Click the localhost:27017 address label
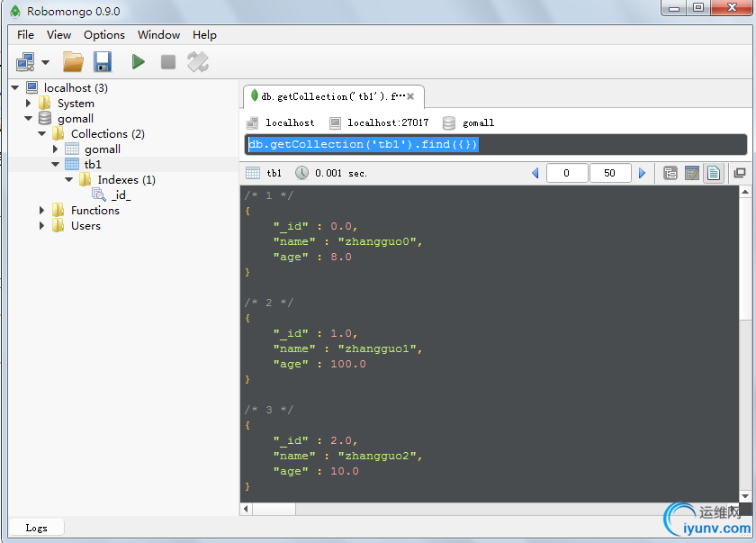Viewport: 756px width, 543px height. click(388, 123)
